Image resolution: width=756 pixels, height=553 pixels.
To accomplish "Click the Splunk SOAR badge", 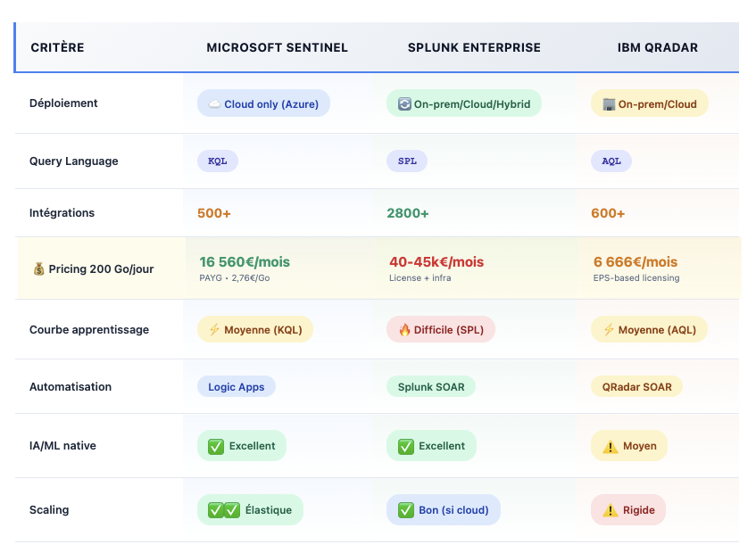I will coord(431,387).
